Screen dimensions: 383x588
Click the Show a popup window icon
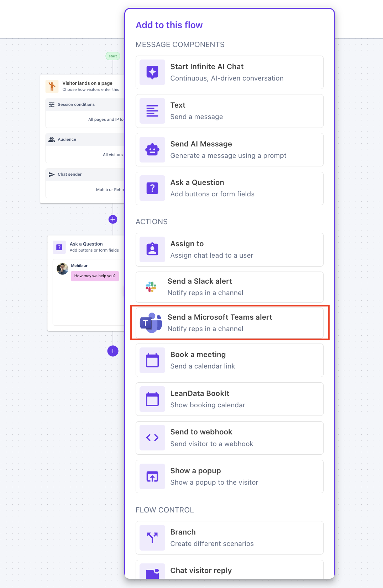tap(152, 476)
